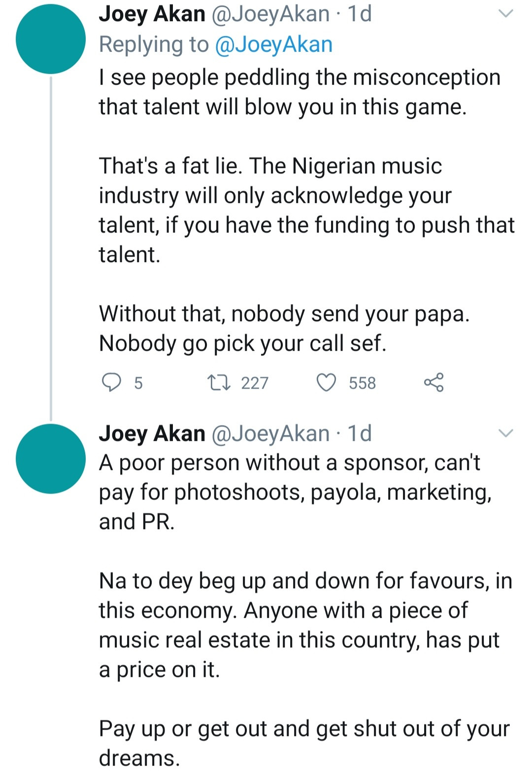Screen dimensions: 532x771
Task: View the 558 likes count
Action: pos(362,383)
